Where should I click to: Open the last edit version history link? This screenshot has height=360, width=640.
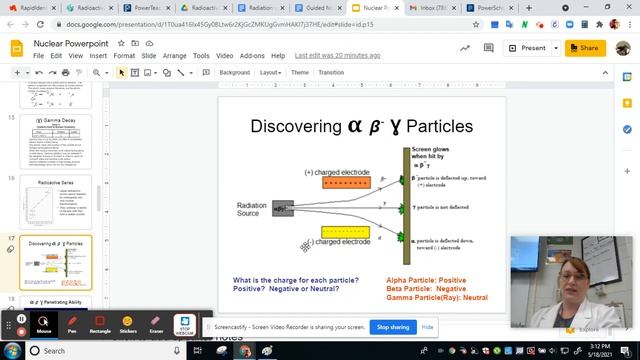[x=337, y=56]
